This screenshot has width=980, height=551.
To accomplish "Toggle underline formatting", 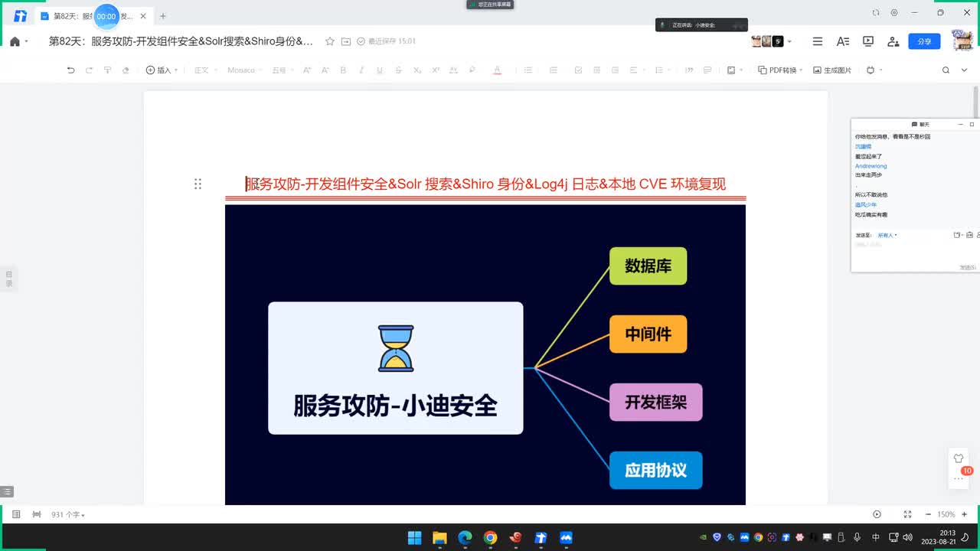I will tap(380, 70).
